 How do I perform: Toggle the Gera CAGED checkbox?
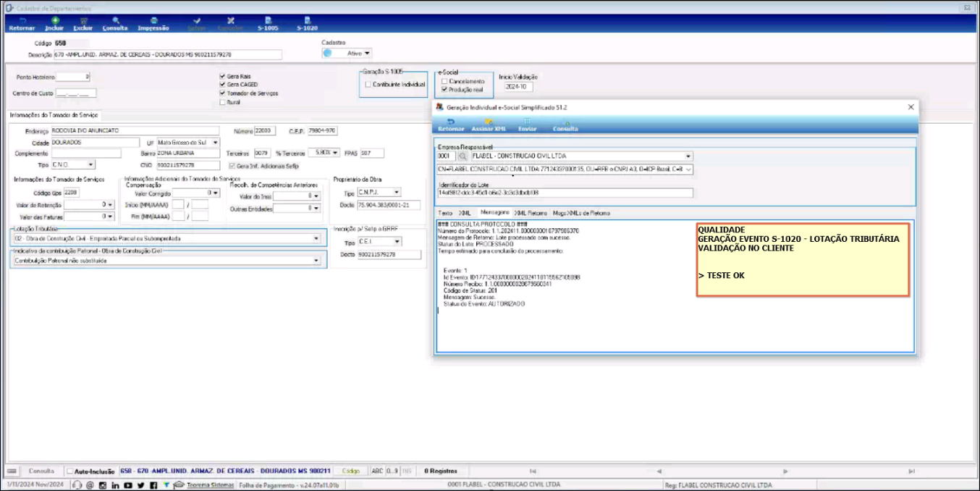[x=222, y=85]
